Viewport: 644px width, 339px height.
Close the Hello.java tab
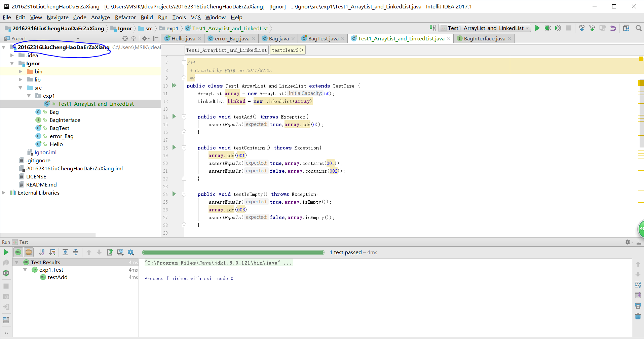click(200, 39)
